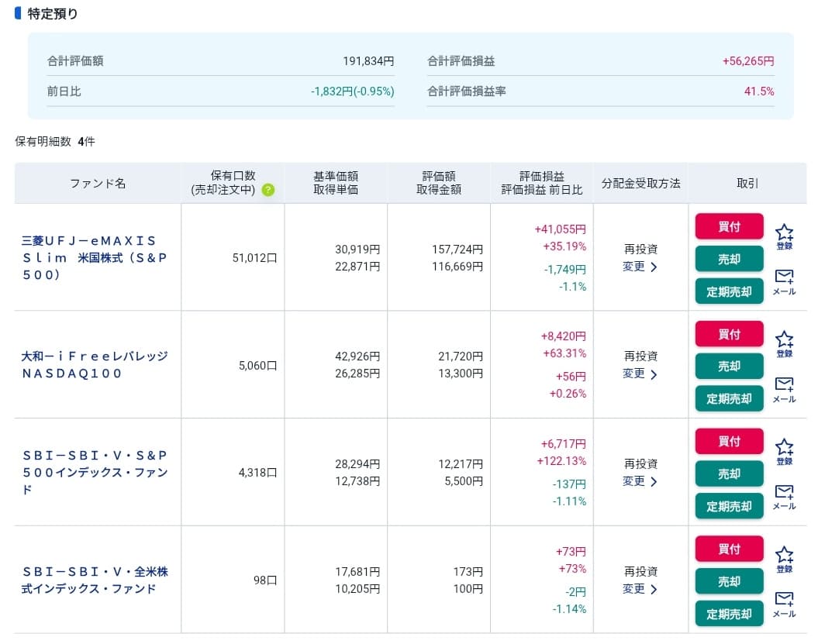Open SBI・V・全米株式インデックス・ファンド link
Image resolution: width=818 pixels, height=644 pixels.
pyautogui.click(x=95, y=580)
